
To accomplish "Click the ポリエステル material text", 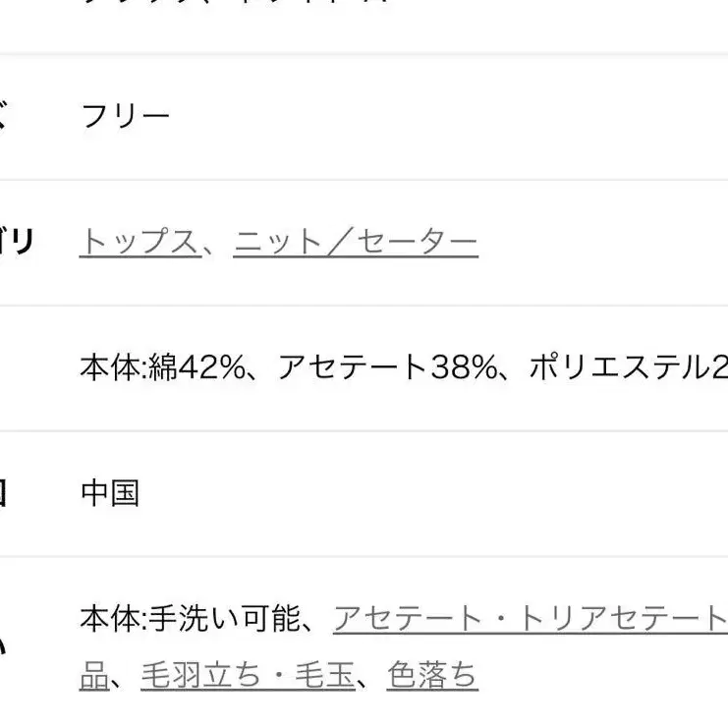I will (627, 367).
